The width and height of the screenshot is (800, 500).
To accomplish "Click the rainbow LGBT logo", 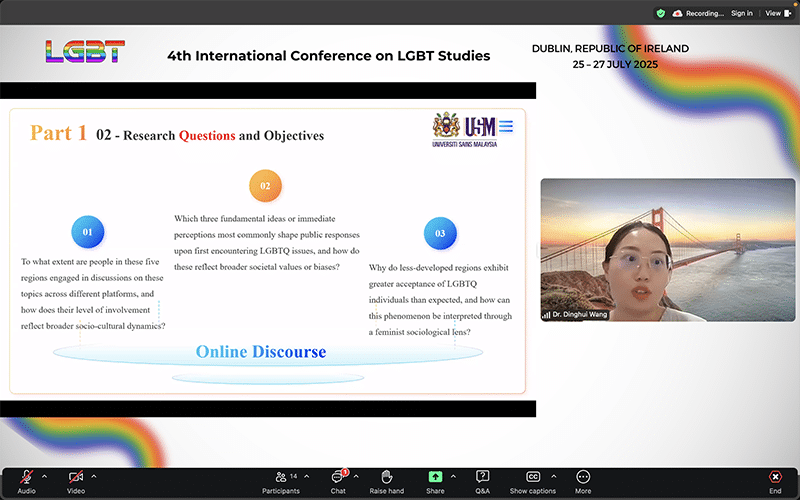I will (85, 52).
